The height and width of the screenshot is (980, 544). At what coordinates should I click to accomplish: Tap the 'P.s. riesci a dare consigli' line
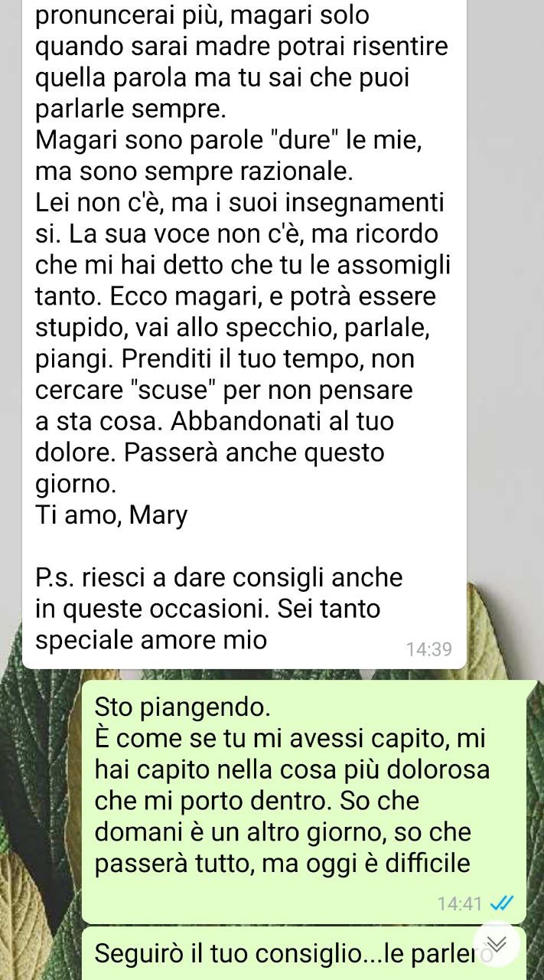click(219, 577)
